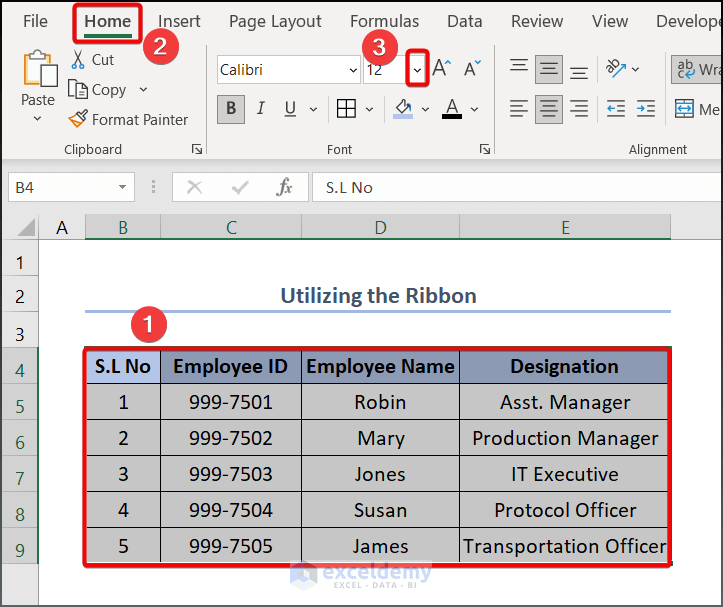This screenshot has width=723, height=607.
Task: Expand font color palette arrow
Action: click(474, 109)
